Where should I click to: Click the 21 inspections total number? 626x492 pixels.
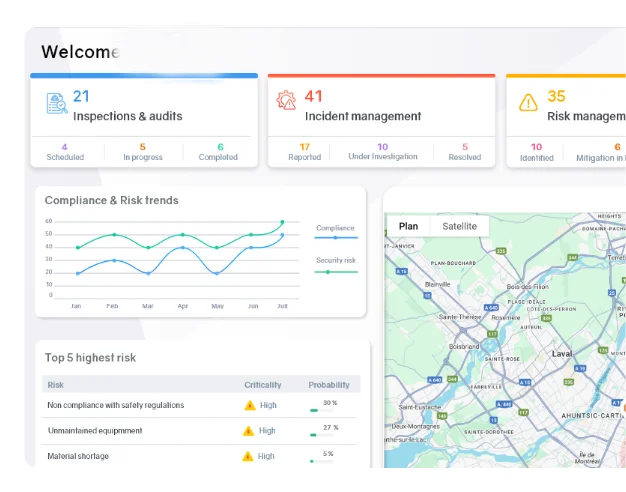[x=81, y=96]
